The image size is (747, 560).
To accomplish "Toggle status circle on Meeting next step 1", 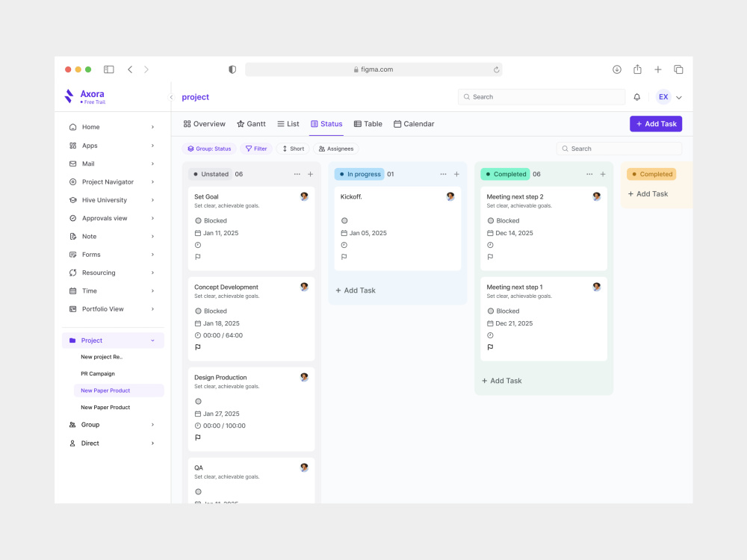I will 491,311.
